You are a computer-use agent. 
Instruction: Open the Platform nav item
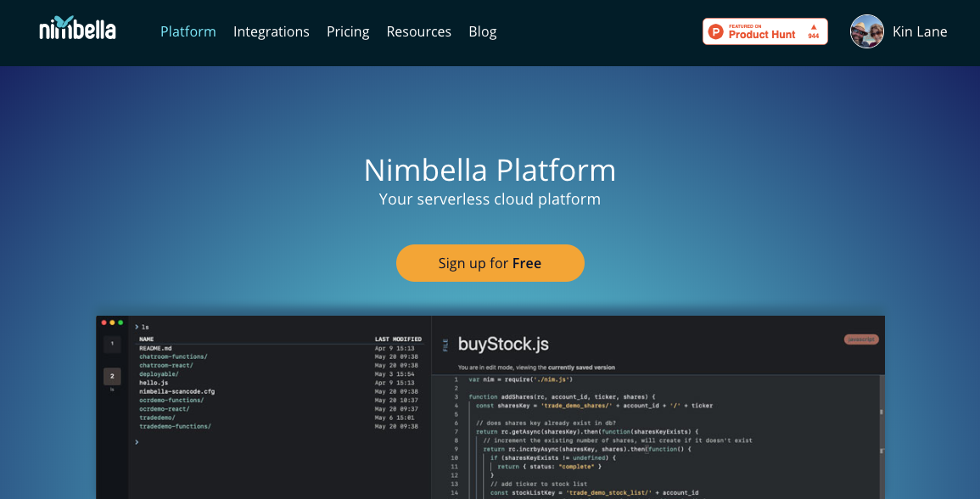click(x=188, y=31)
